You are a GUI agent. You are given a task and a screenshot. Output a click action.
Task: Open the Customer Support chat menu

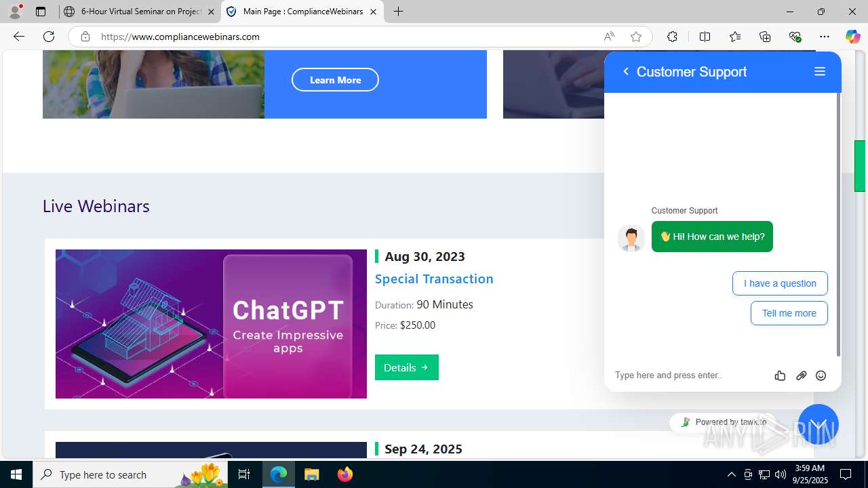(x=820, y=72)
